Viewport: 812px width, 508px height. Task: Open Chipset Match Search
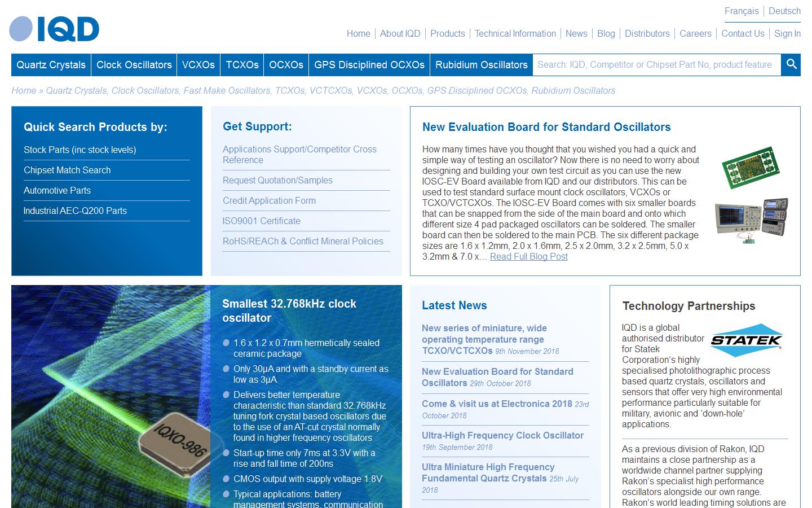(67, 170)
